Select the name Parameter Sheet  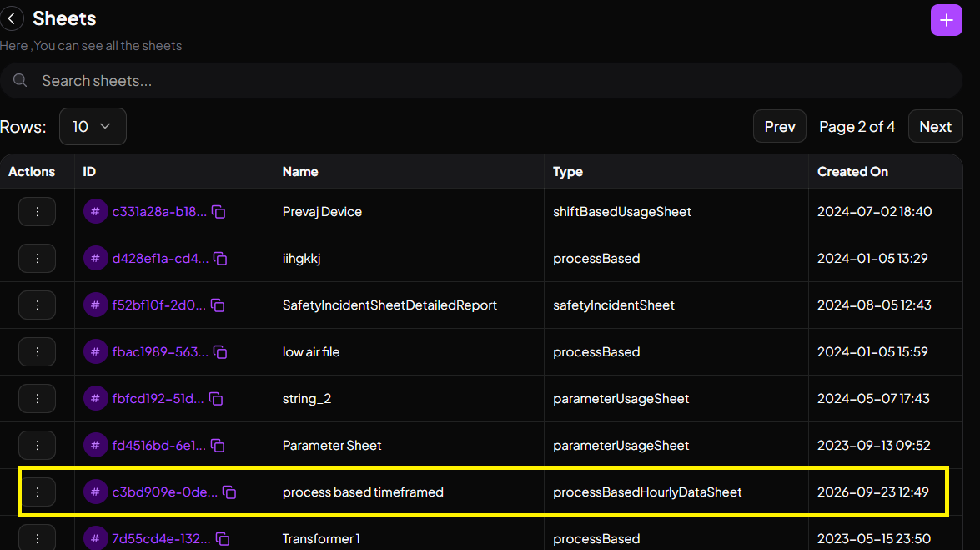click(x=332, y=446)
